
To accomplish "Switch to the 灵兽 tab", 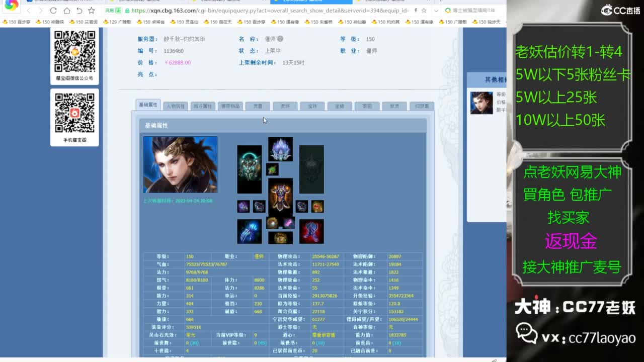I will point(258,106).
